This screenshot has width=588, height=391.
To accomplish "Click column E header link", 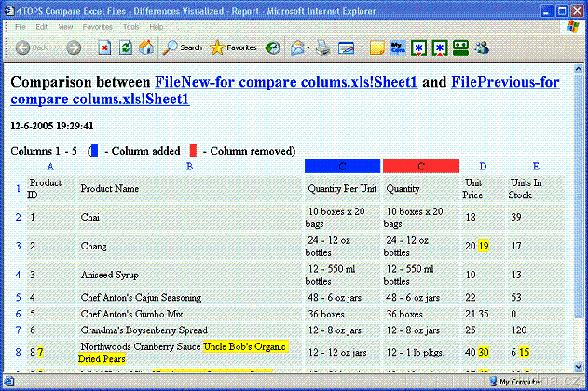I will [536, 167].
